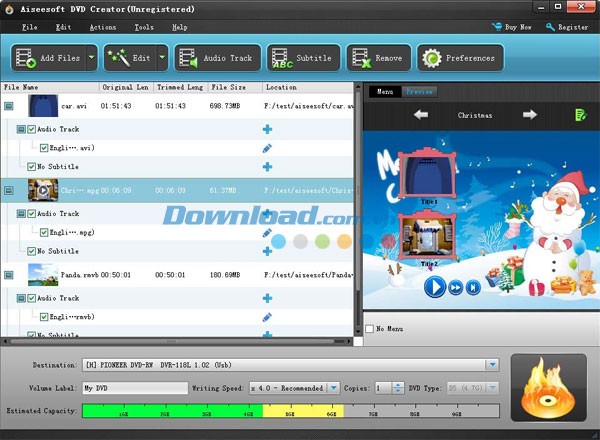600x440 pixels.
Task: Click the Register key link
Action: (x=567, y=27)
